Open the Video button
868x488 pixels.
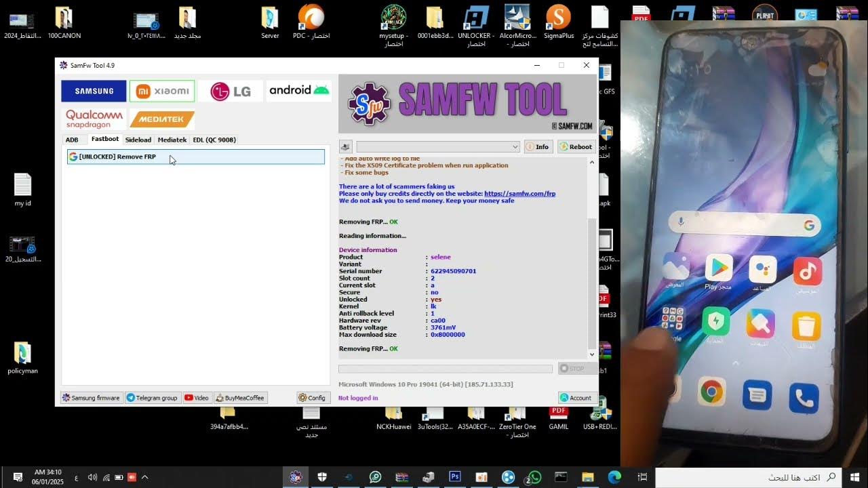[197, 398]
